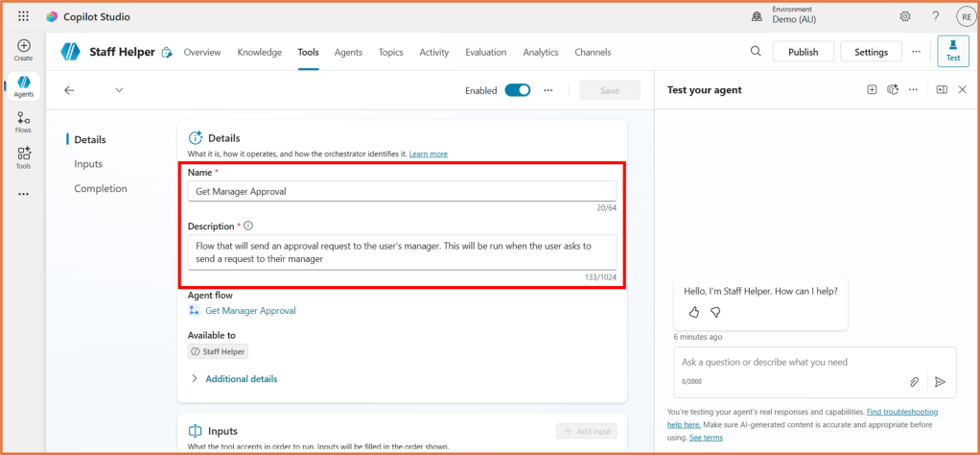Open Flows in the left sidebar
The height and width of the screenshot is (455, 980).
(23, 122)
